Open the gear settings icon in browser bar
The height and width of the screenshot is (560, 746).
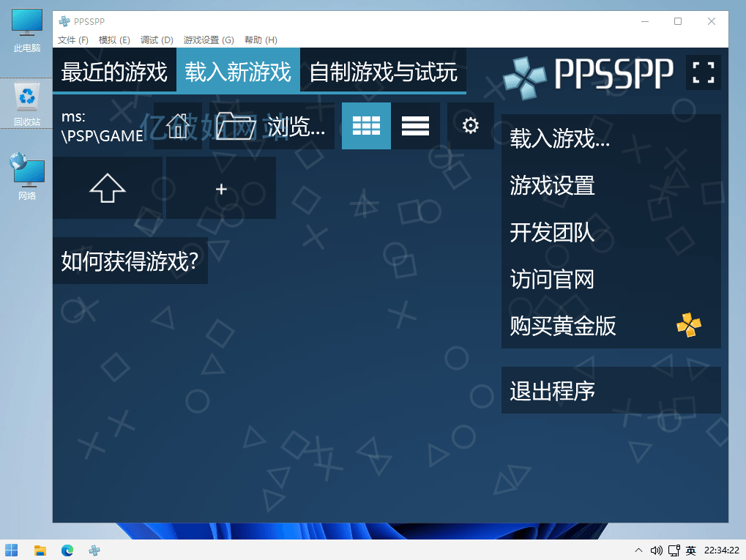point(471,126)
